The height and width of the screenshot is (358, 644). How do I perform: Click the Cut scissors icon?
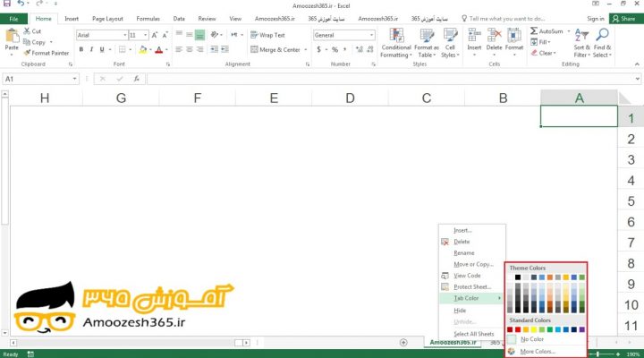click(x=27, y=30)
